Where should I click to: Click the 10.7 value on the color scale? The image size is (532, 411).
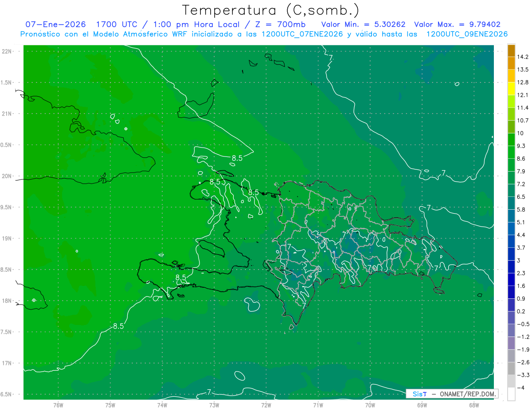(x=523, y=120)
